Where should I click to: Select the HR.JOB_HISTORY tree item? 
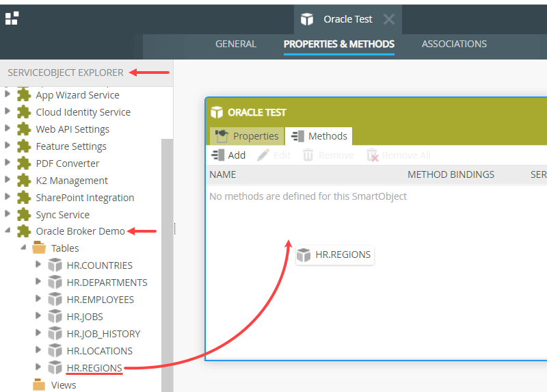click(x=103, y=334)
